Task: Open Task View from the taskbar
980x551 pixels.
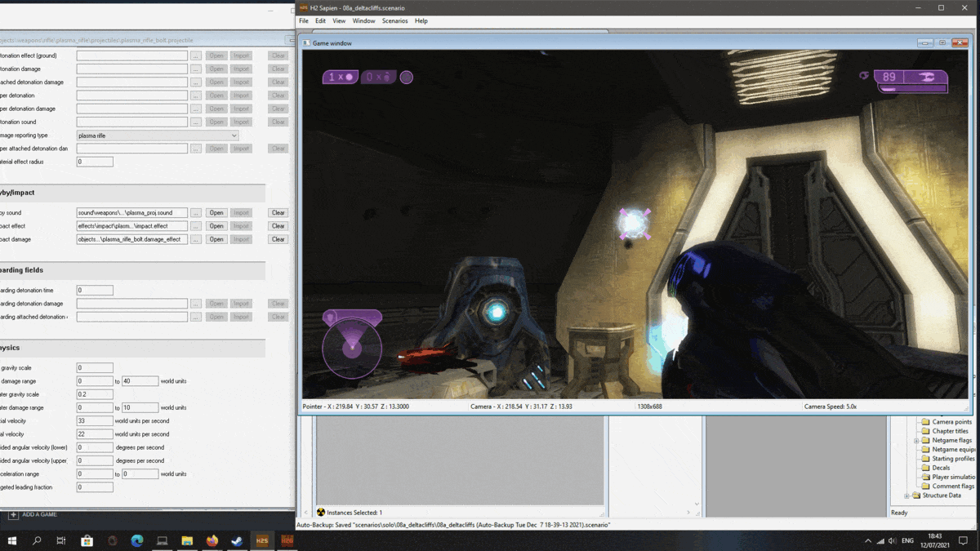Action: pyautogui.click(x=61, y=540)
